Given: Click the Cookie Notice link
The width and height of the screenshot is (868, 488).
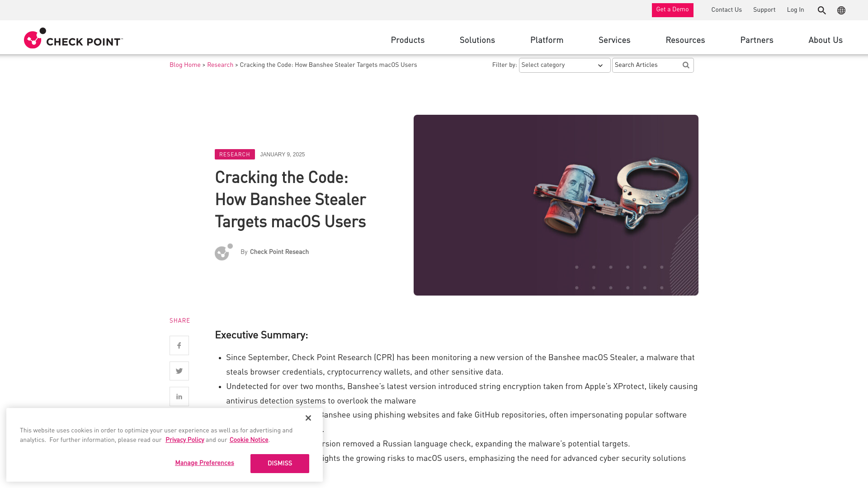Looking at the screenshot, I should [x=249, y=441].
